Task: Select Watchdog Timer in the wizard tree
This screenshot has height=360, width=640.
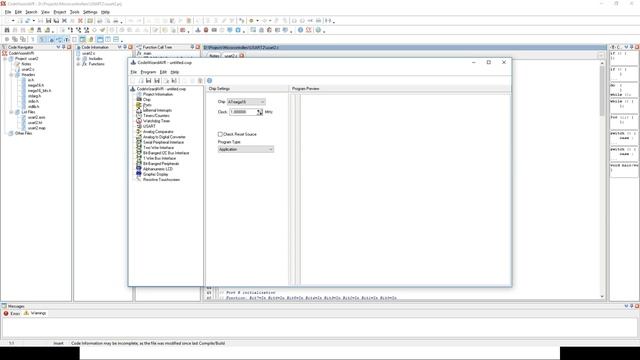Action: coord(156,121)
